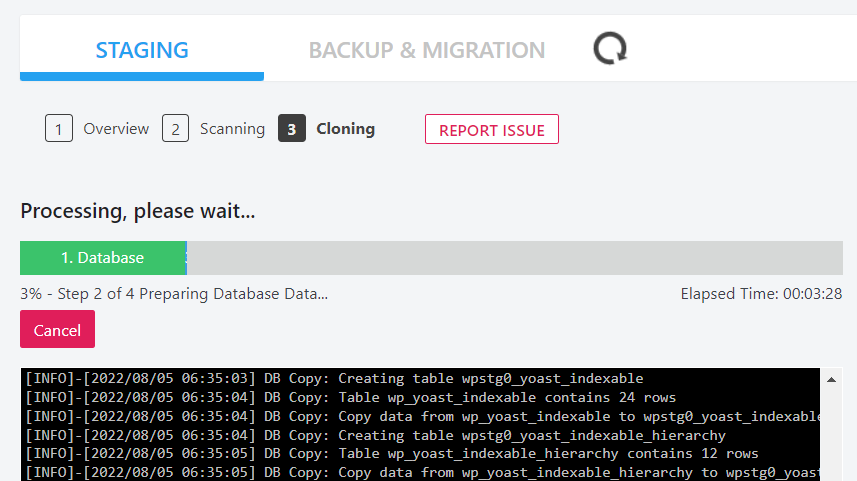Viewport: 857px width, 481px height.
Task: Switch to the STAGING tab
Action: (x=142, y=50)
